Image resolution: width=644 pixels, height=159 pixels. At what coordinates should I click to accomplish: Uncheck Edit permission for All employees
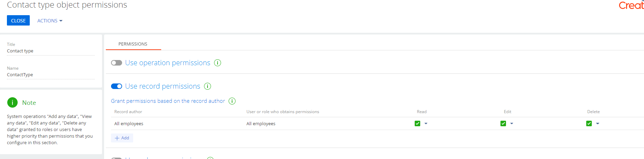(503, 123)
